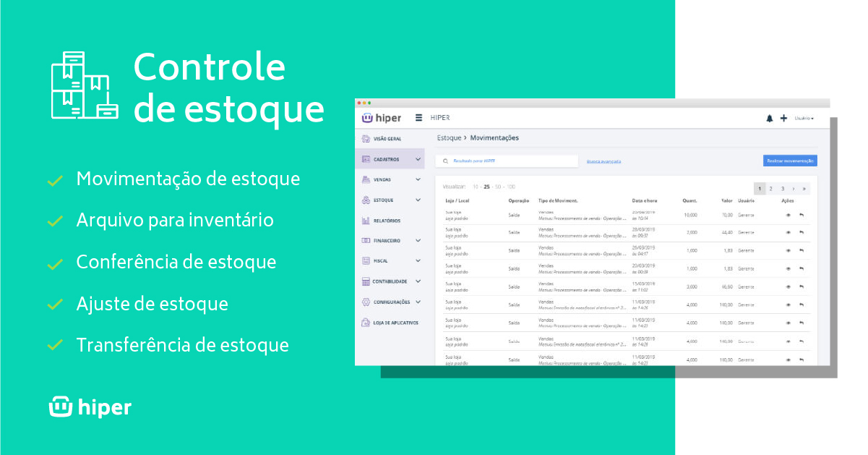The width and height of the screenshot is (868, 455).
Task: Click the Hiper logo in app header
Action: click(381, 118)
